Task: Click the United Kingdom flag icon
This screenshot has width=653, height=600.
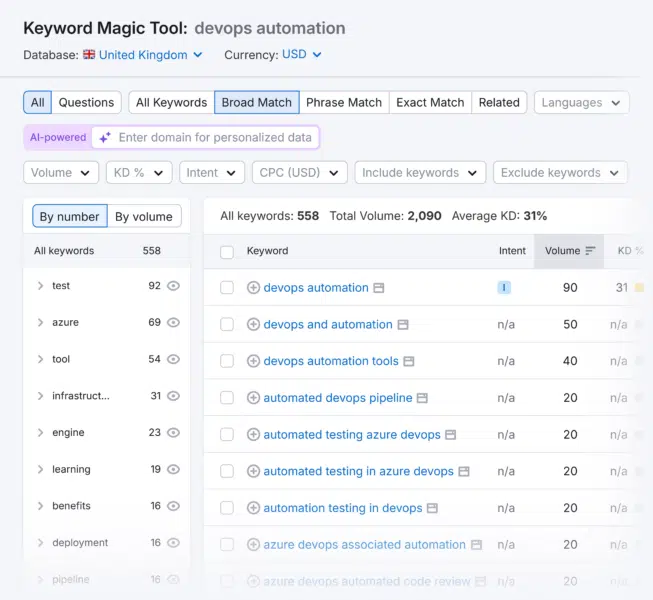Action: coord(89,55)
